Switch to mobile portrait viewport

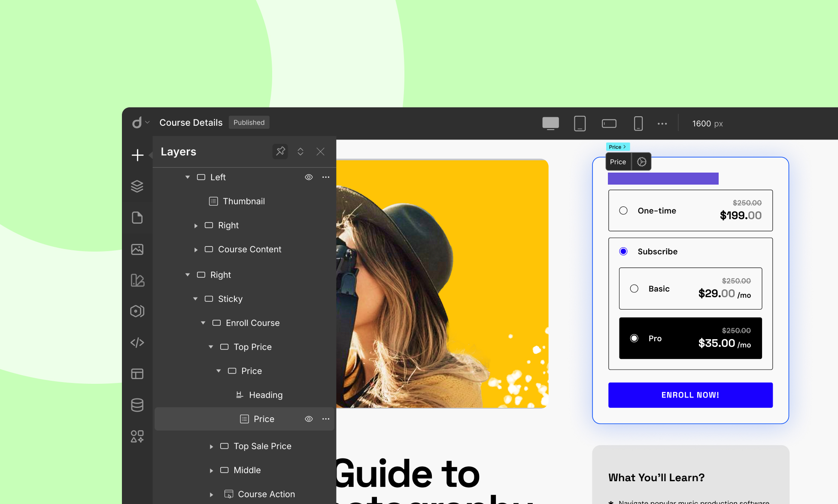pyautogui.click(x=638, y=124)
